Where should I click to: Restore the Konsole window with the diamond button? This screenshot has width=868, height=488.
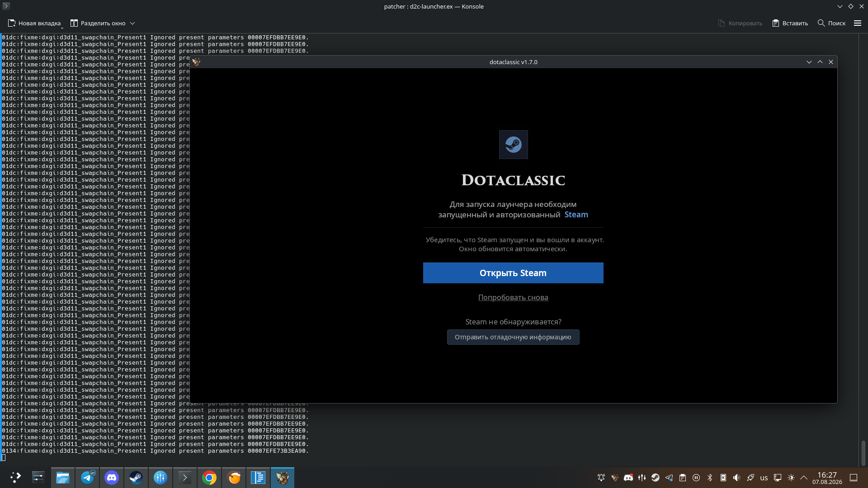[851, 6]
